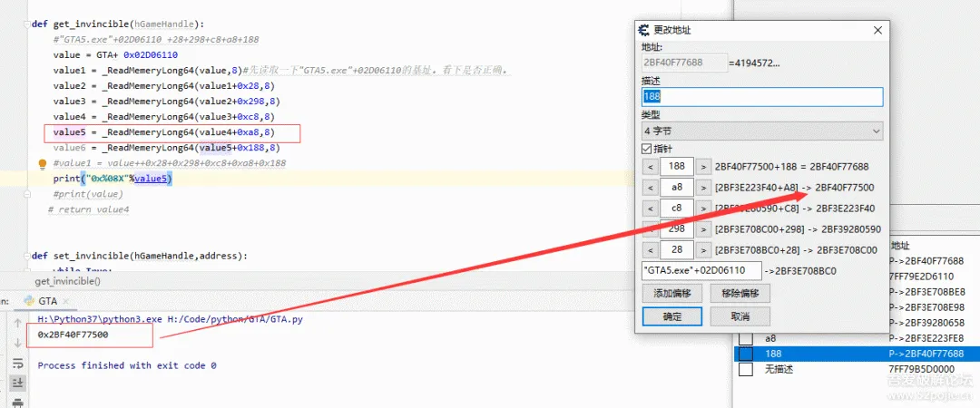This screenshot has width=980, height=408.
Task: Increase the 298 offset with right arrow
Action: tap(703, 229)
